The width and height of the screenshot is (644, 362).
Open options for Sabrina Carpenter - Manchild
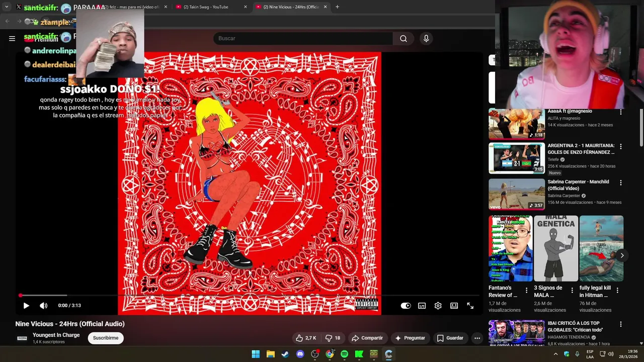(x=620, y=183)
